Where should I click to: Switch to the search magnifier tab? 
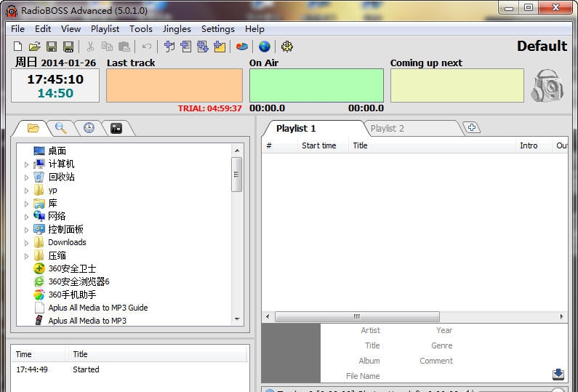point(61,128)
